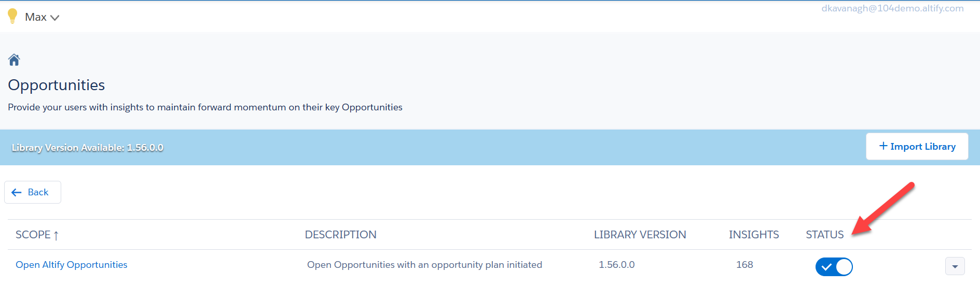This screenshot has height=286, width=980.
Task: Click the LIBRARY VERSION column header
Action: 640,235
